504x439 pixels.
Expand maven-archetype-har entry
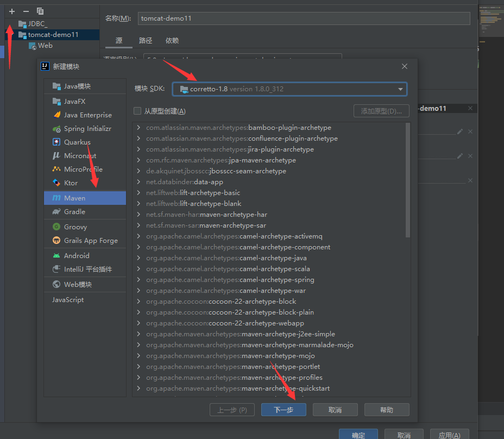(x=138, y=215)
